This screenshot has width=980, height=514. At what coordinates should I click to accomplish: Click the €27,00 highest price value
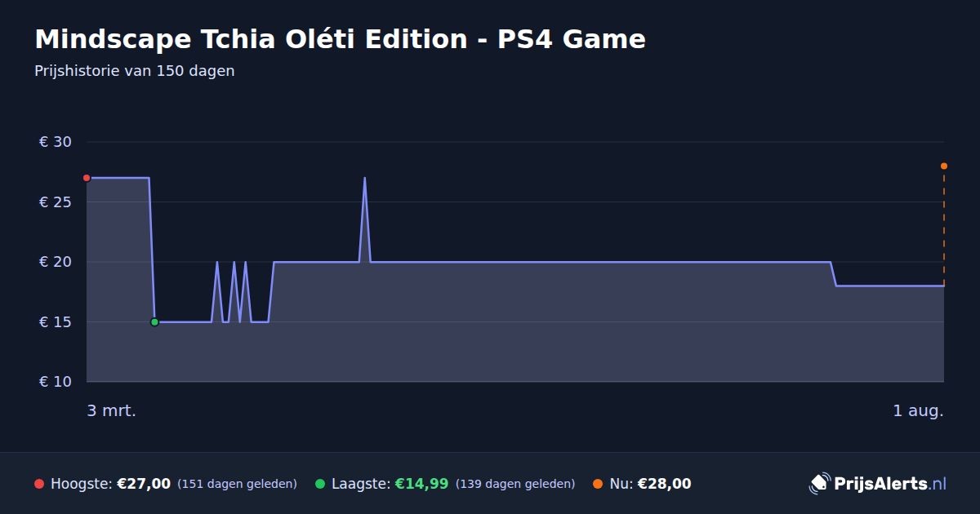coord(144,484)
